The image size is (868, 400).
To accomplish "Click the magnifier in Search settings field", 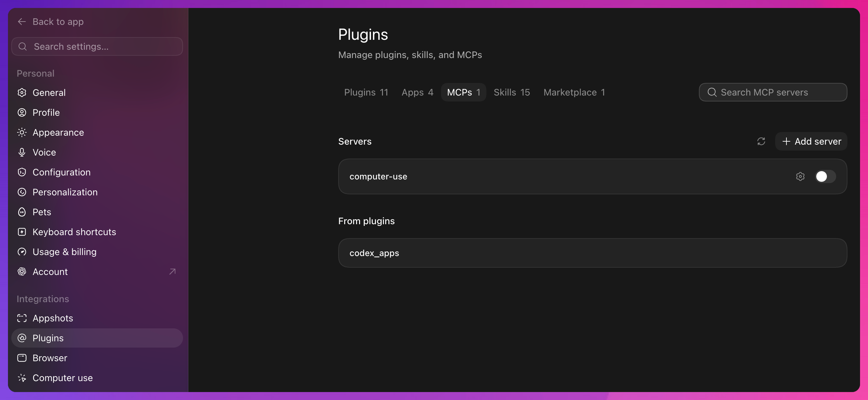I will (23, 46).
